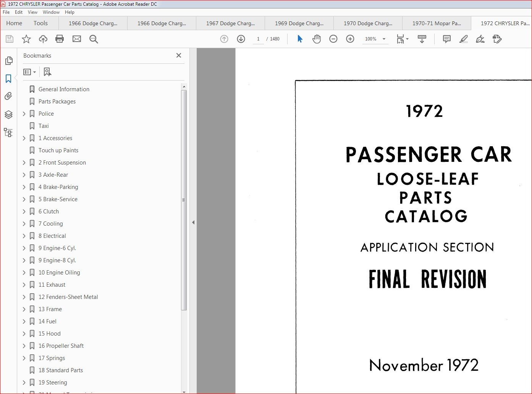Click the Save file icon

point(10,39)
